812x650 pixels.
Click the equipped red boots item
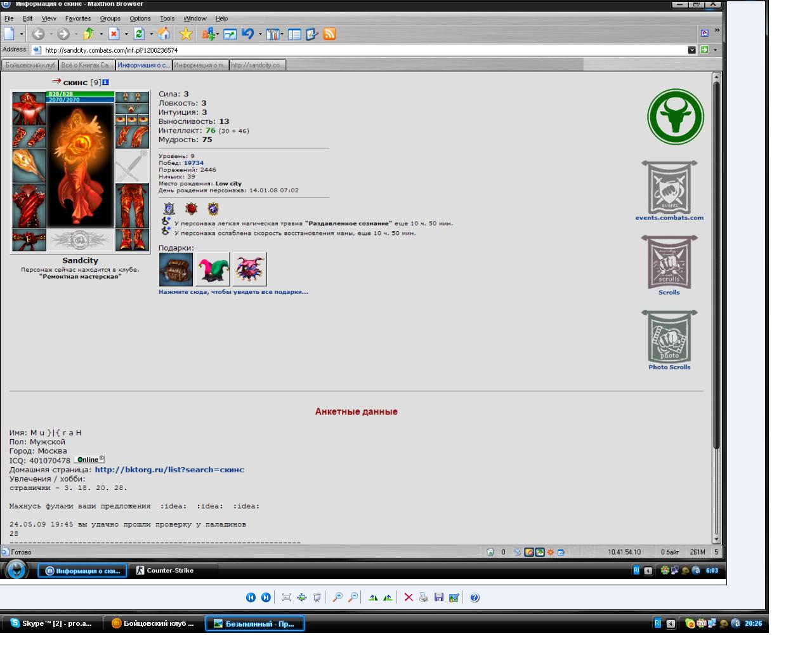pyautogui.click(x=133, y=240)
